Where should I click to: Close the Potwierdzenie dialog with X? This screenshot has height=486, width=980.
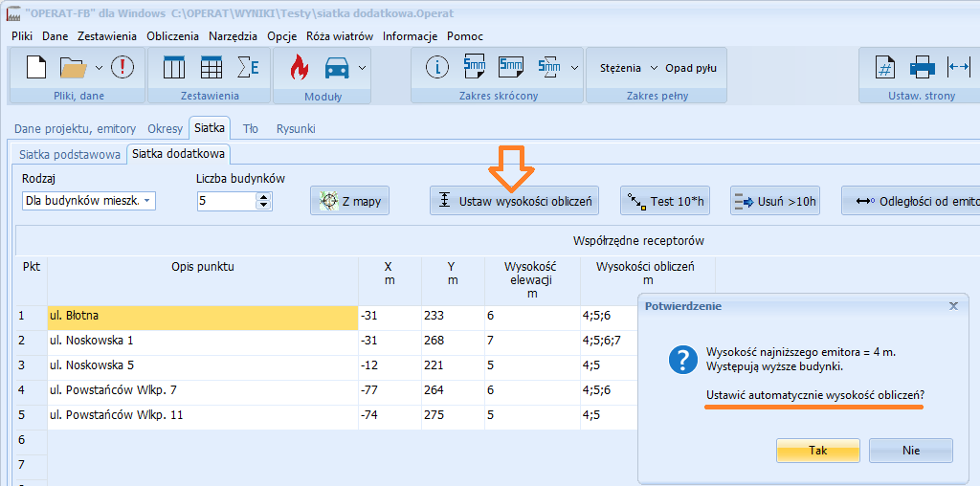[x=954, y=306]
